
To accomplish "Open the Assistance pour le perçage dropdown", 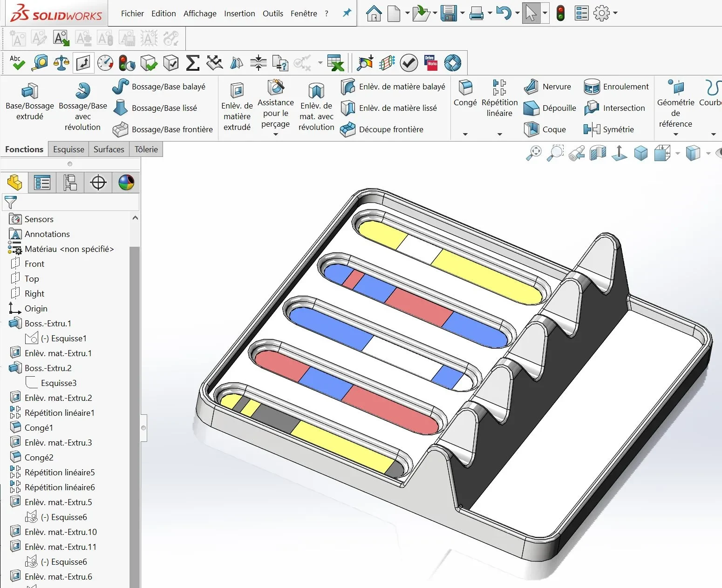I will (x=276, y=134).
